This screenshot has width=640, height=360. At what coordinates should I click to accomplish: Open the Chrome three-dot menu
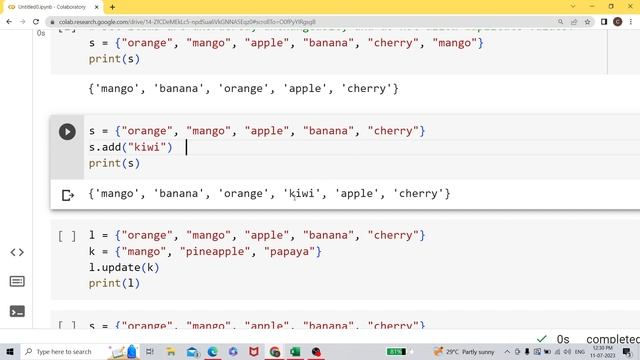(631, 22)
